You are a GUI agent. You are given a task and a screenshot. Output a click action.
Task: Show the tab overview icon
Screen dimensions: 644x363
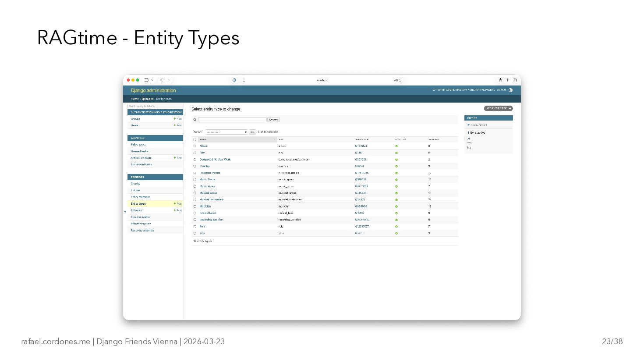coord(515,80)
